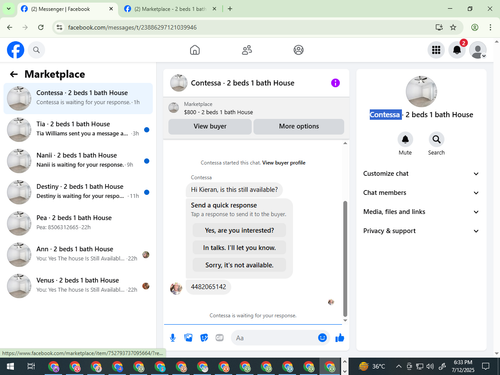
Task: Open the Windows Start menu
Action: (x=10, y=367)
